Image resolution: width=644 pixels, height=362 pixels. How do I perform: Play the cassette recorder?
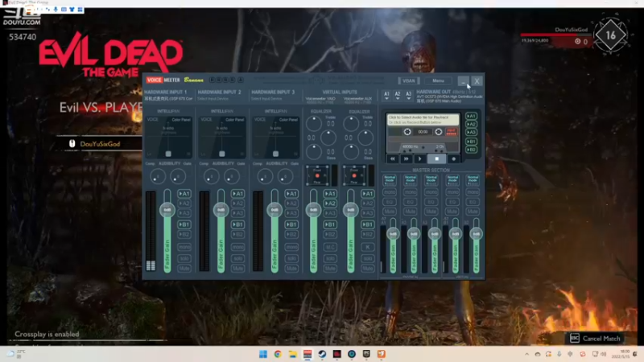point(419,158)
